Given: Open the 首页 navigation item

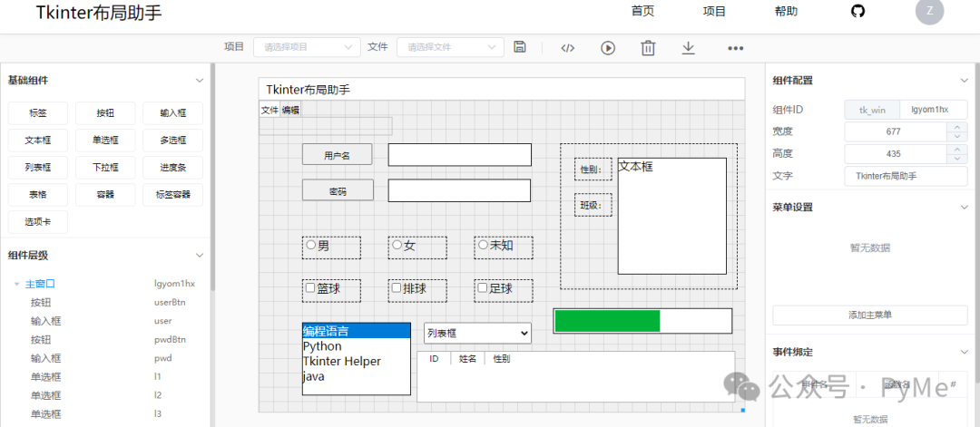Looking at the screenshot, I should (642, 12).
